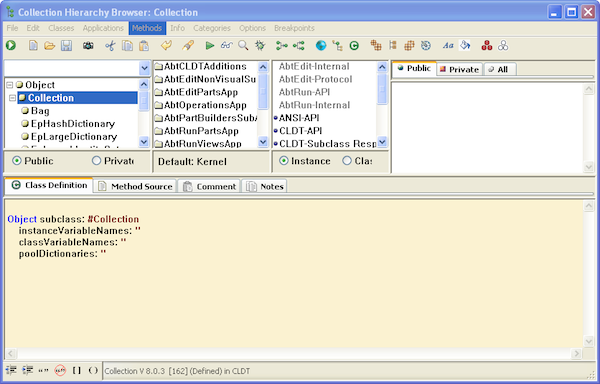The image size is (600, 384).
Task: Click the green circular run icon in toolbar
Action: click(11, 46)
